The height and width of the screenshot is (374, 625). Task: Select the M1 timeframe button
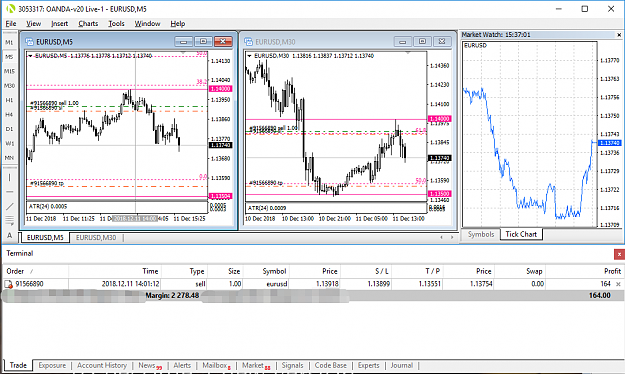pos(9,42)
